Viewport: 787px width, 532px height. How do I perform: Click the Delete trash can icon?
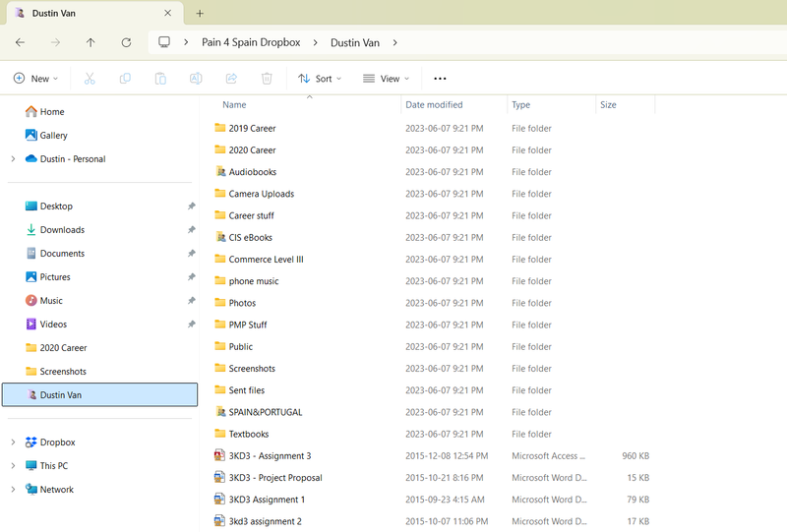click(x=267, y=79)
